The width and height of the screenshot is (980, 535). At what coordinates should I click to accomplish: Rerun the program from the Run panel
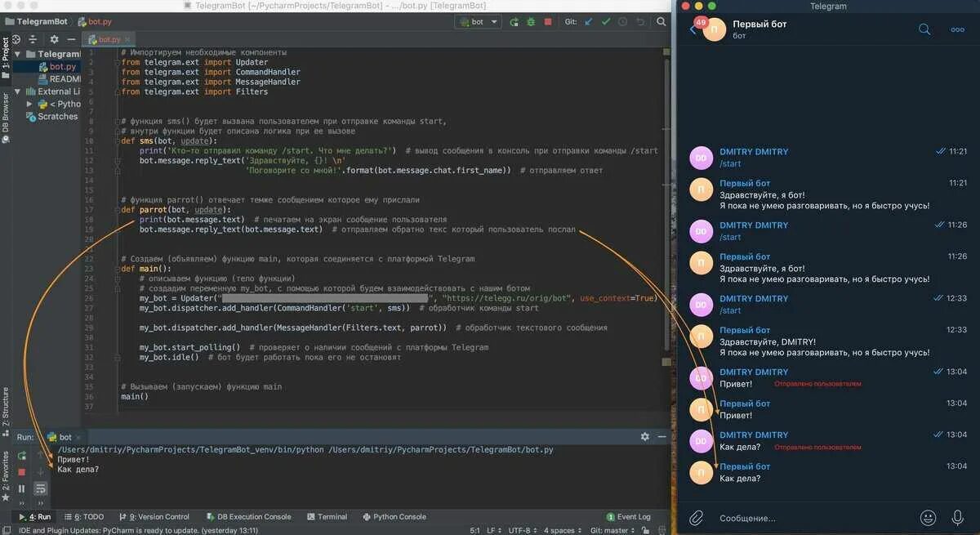pyautogui.click(x=22, y=456)
